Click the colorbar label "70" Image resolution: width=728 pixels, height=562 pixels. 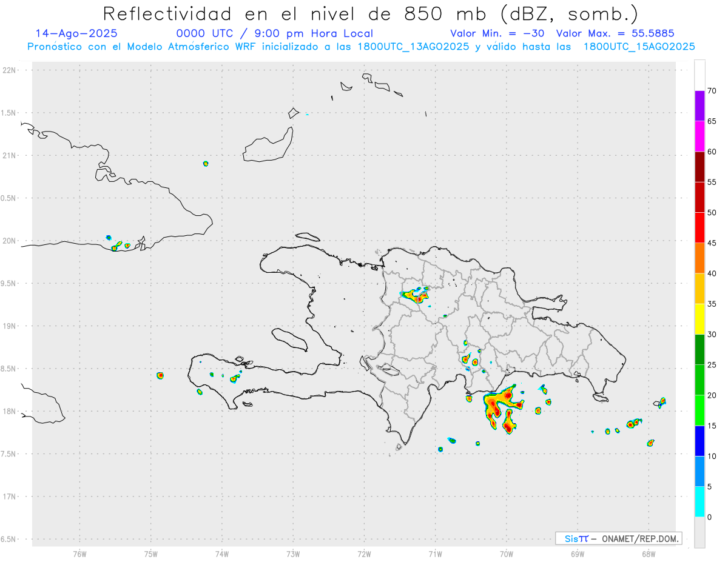point(712,91)
